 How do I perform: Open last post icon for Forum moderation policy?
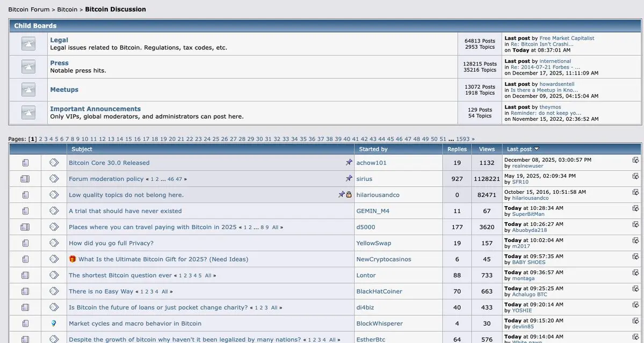click(635, 176)
